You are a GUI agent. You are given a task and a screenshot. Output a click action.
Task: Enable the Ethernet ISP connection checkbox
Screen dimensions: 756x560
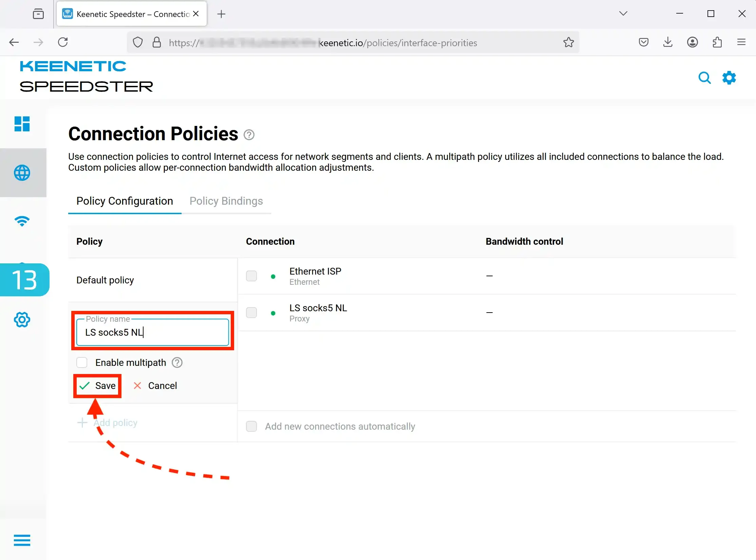[x=251, y=276]
